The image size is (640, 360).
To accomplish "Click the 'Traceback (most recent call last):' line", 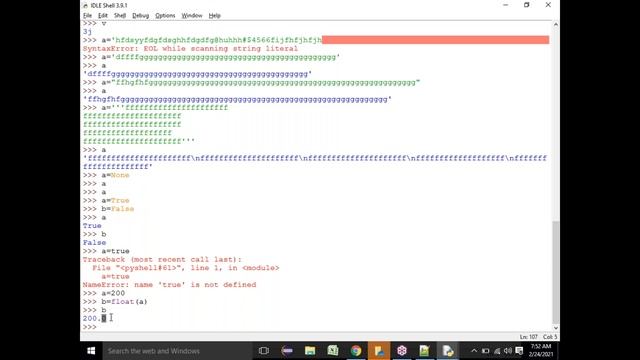I will point(162,260).
